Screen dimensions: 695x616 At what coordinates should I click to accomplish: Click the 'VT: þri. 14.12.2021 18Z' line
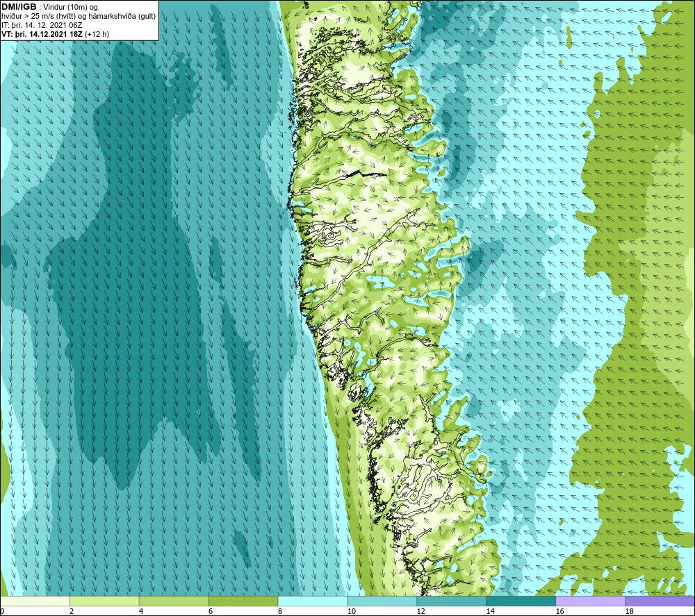tap(42, 34)
